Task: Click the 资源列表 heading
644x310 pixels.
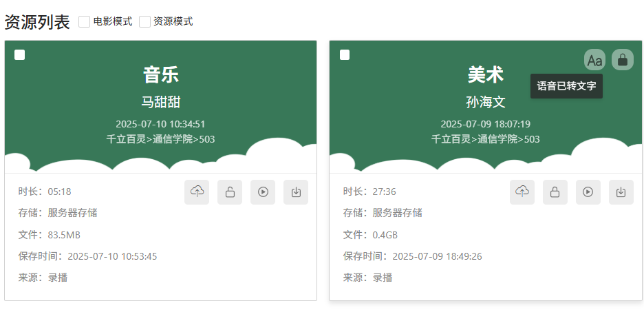Action: coord(37,22)
